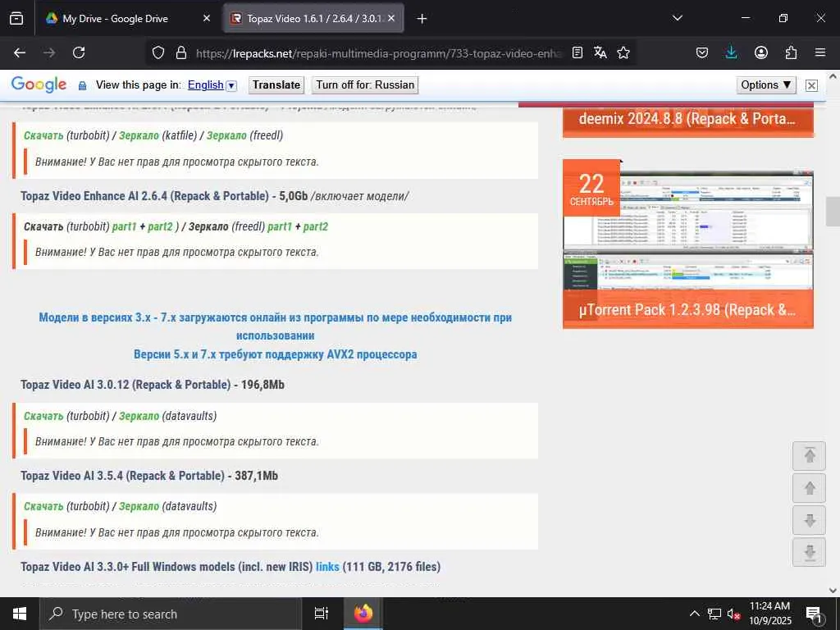Open turbobit part2 link for 2.6.4
This screenshot has height=630, width=840.
click(x=160, y=226)
